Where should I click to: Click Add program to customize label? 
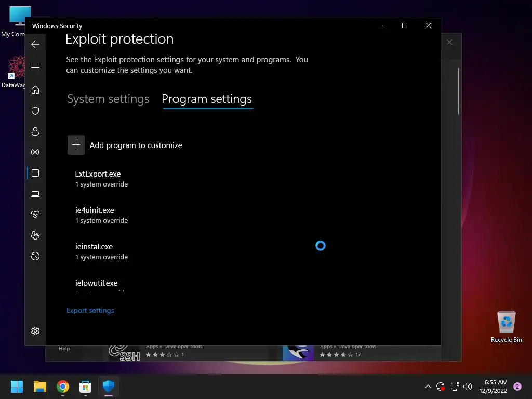click(136, 145)
